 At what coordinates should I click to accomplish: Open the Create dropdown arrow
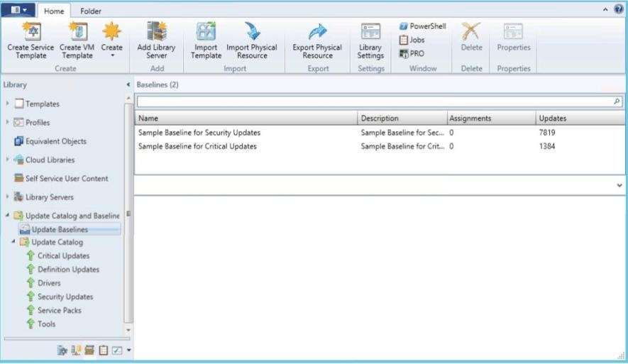[112, 55]
